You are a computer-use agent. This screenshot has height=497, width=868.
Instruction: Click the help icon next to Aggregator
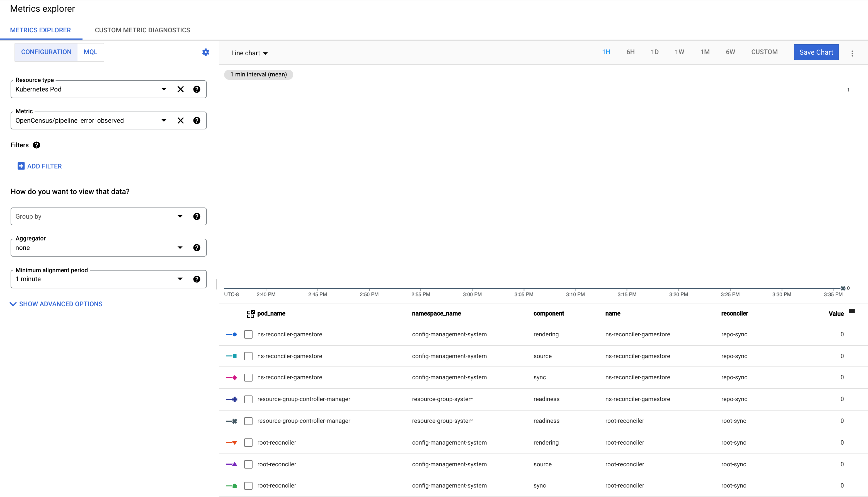pyautogui.click(x=197, y=248)
